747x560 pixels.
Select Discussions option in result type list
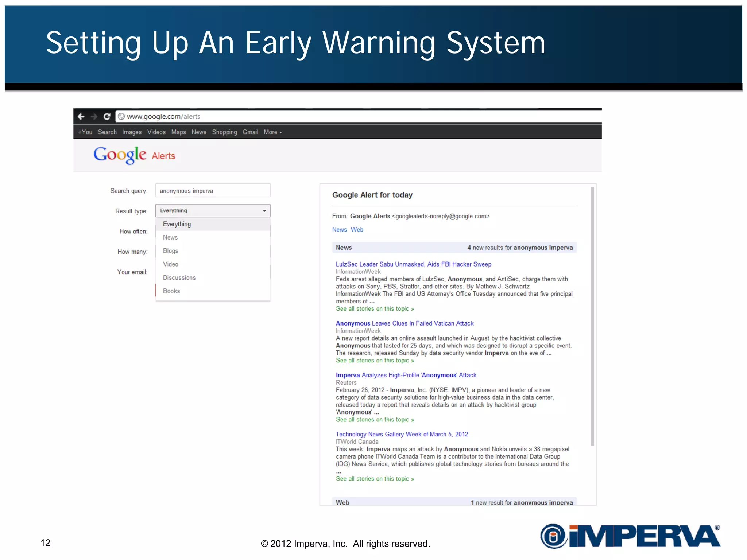coord(213,277)
